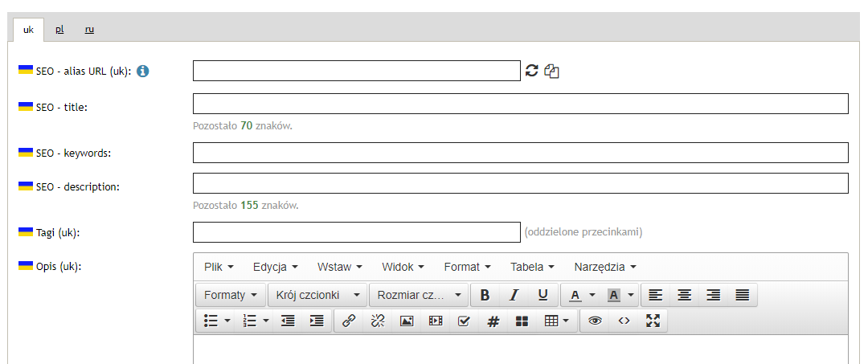The image size is (868, 364).
Task: Toggle the preview eye icon
Action: [x=595, y=321]
